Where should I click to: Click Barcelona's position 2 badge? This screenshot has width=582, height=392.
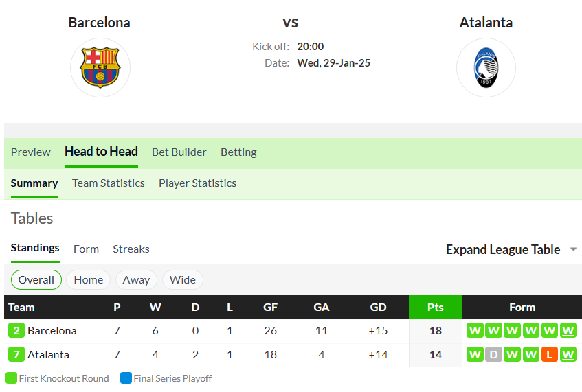[16, 330]
